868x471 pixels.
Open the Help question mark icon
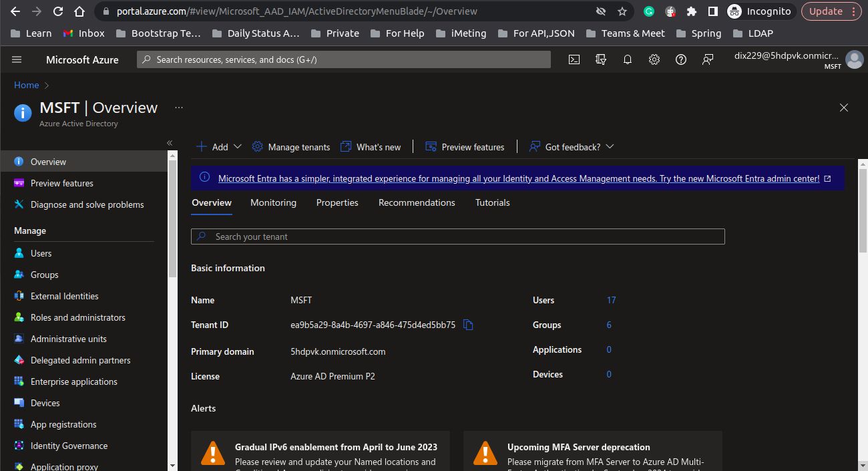pos(681,59)
